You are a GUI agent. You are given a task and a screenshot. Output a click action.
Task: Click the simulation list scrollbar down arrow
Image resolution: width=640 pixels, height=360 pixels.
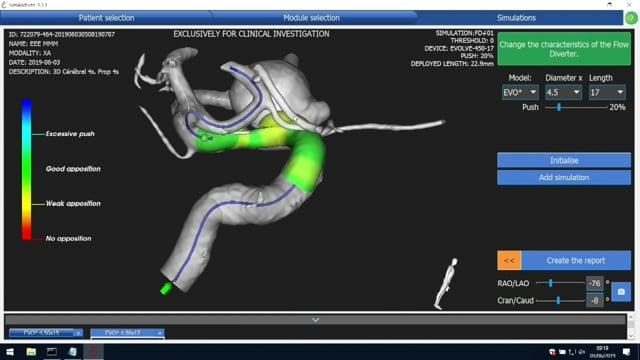[x=631, y=336]
